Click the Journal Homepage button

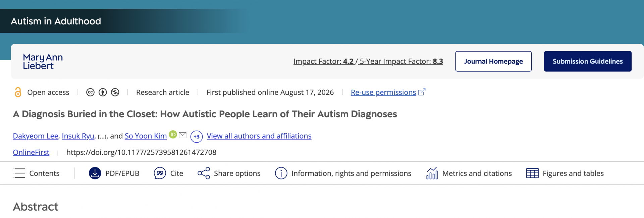point(493,61)
